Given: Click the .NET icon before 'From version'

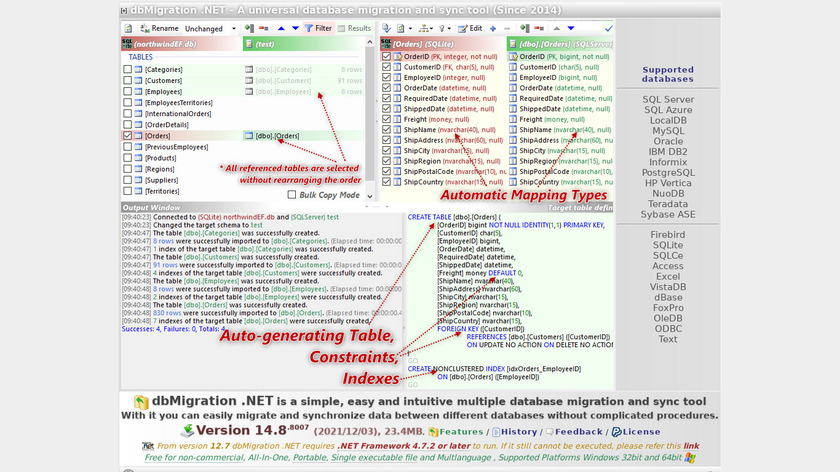Looking at the screenshot, I should [148, 446].
